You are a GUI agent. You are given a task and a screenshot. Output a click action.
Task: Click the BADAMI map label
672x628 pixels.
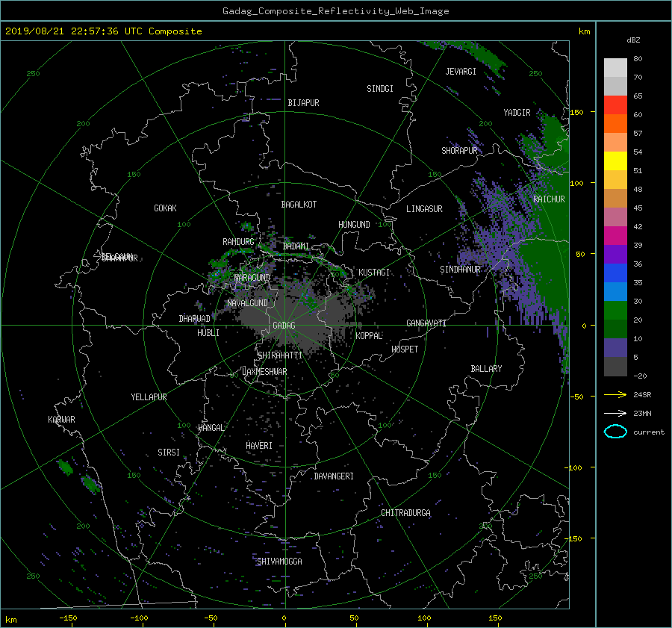click(296, 246)
